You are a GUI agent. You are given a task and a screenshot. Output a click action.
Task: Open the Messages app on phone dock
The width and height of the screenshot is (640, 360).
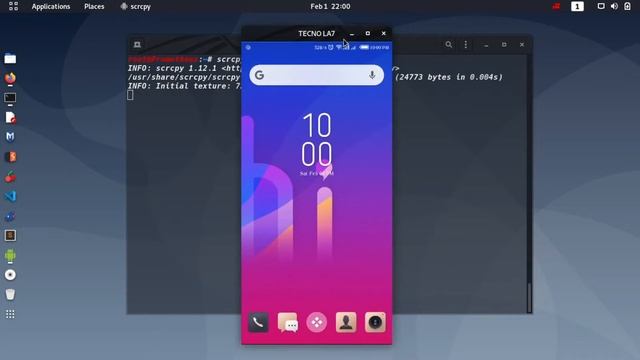point(288,323)
